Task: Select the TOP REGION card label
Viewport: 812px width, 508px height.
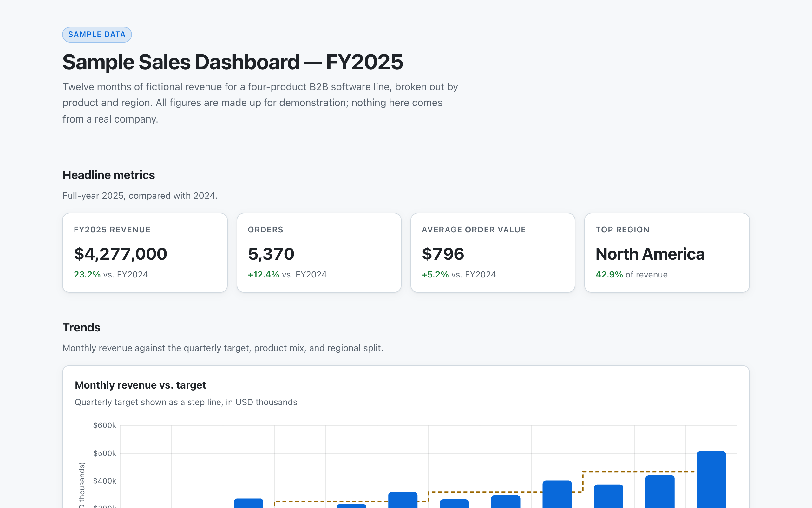Action: tap(622, 230)
